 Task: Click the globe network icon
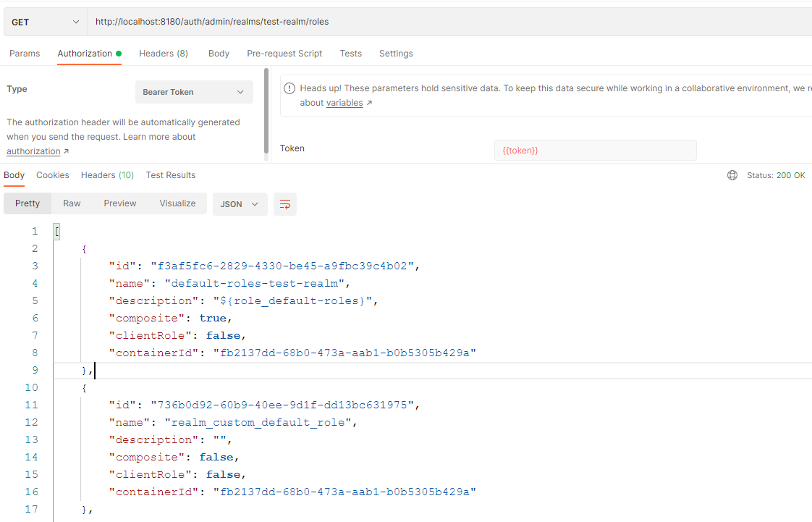pos(732,175)
